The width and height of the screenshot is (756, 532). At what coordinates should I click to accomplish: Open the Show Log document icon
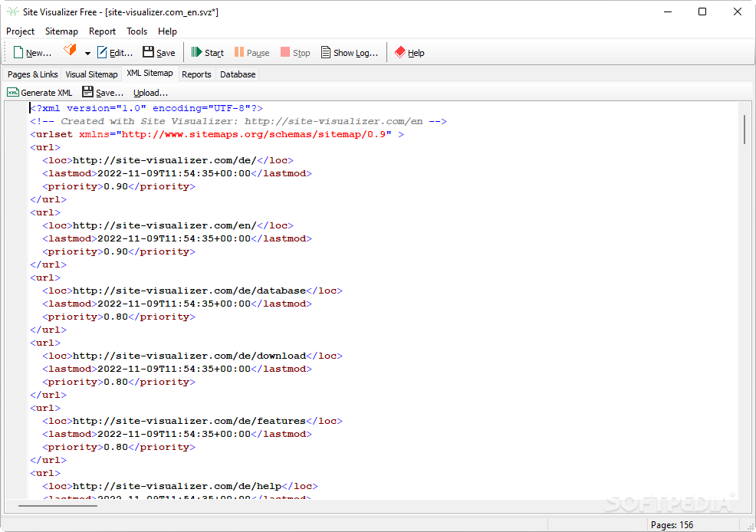pyautogui.click(x=326, y=52)
